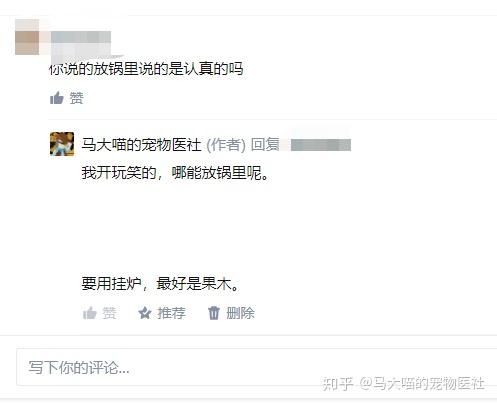
Task: Click the 赞 label under the first comment
Action: point(76,98)
